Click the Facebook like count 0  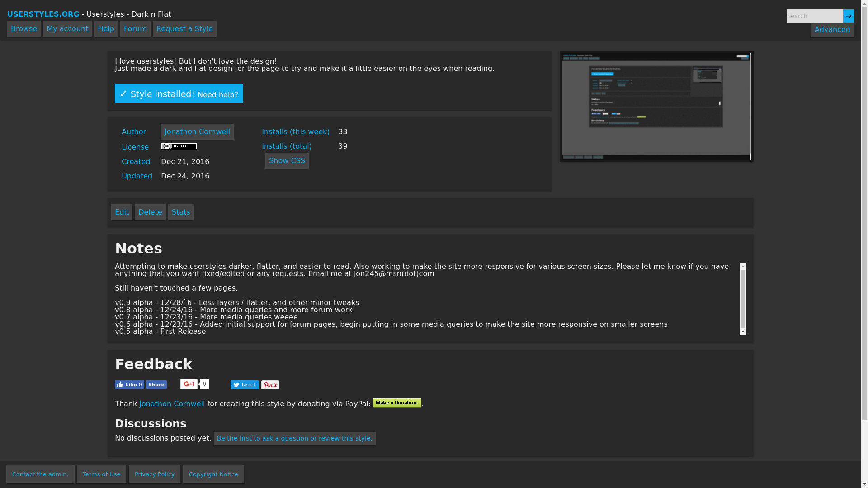141,385
